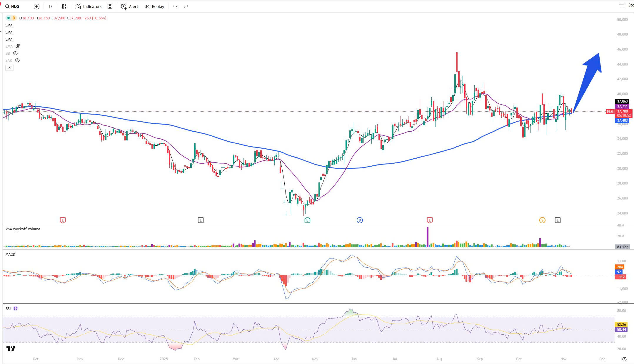The image size is (634, 364).
Task: Click the undo arrow
Action: pos(175,6)
